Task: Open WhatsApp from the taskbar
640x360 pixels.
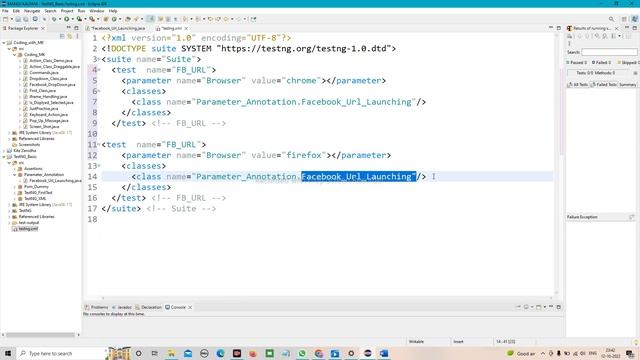Action: (x=302, y=353)
